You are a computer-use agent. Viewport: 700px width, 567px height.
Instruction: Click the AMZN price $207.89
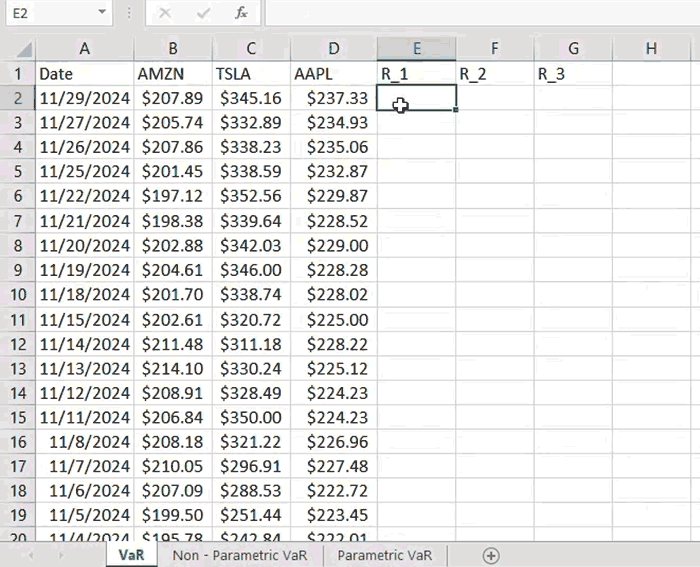click(173, 98)
